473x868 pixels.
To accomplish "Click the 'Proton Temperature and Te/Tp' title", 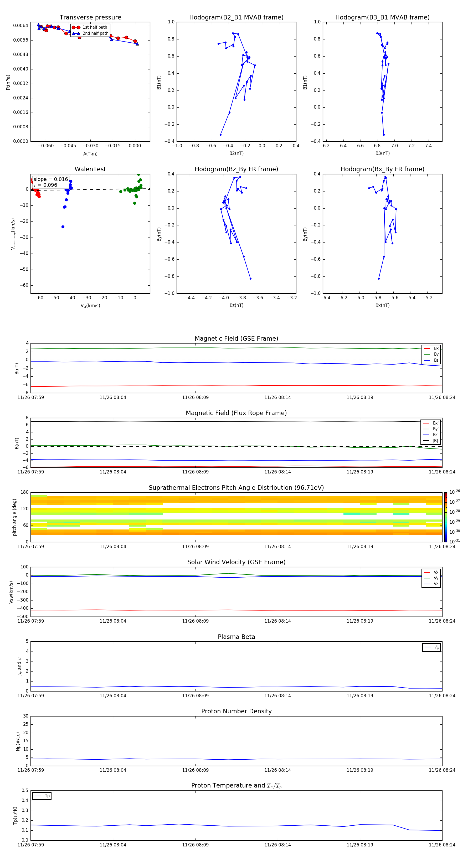I will 236,786.
